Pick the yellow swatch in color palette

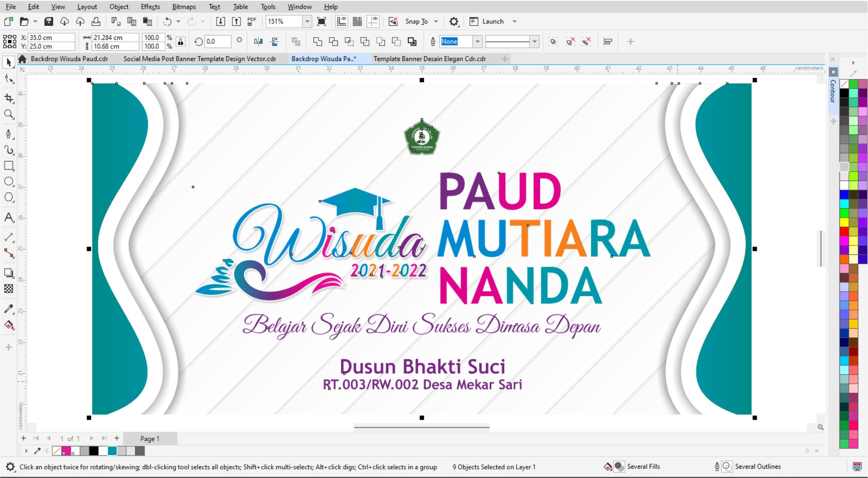click(844, 222)
